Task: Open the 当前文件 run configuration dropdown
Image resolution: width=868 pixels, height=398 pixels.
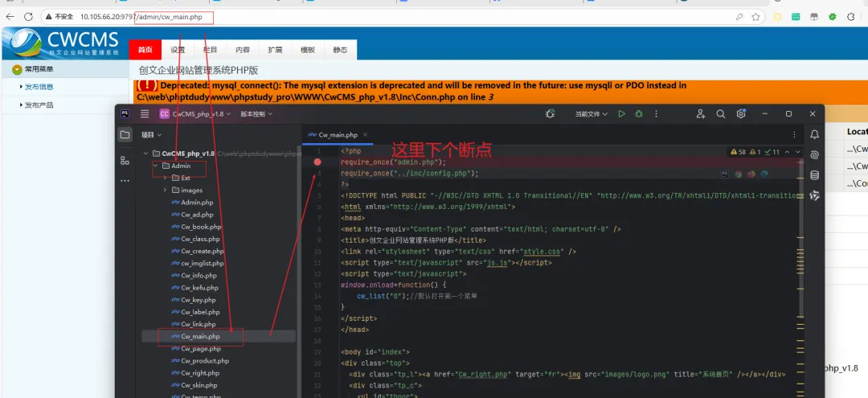Action: point(592,114)
